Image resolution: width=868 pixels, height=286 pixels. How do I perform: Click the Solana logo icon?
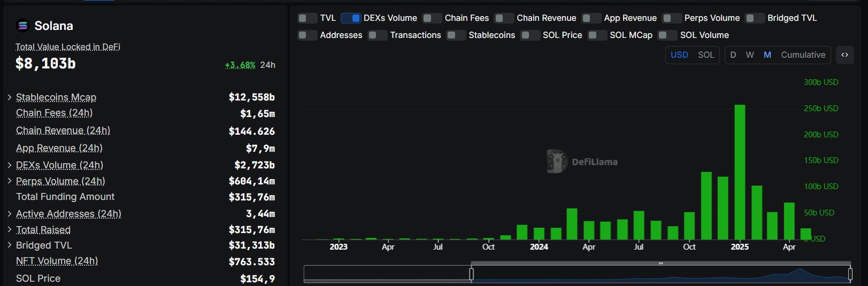click(22, 26)
